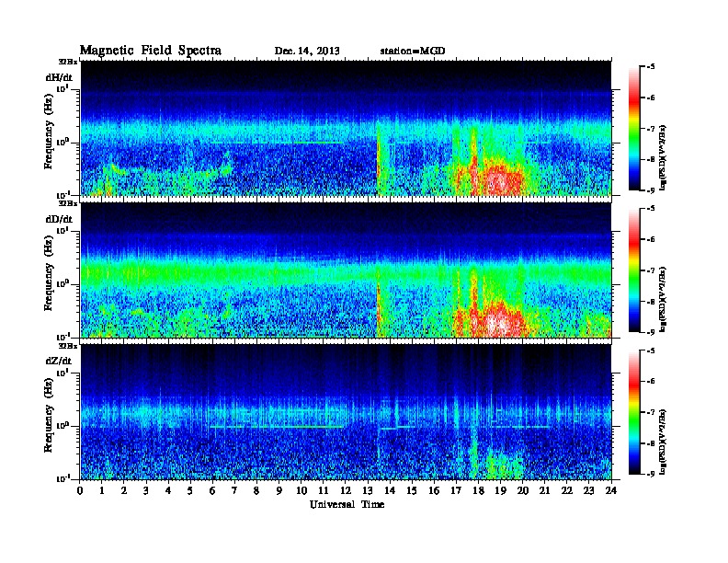The width and height of the screenshot is (728, 563).
Task: Click hour tick label 13 on time axis
Action: click(x=368, y=491)
